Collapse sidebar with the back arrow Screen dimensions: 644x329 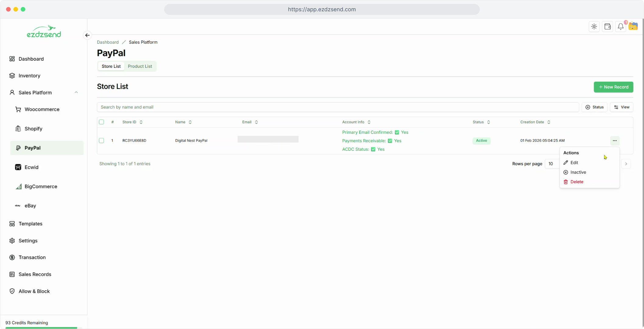click(87, 35)
